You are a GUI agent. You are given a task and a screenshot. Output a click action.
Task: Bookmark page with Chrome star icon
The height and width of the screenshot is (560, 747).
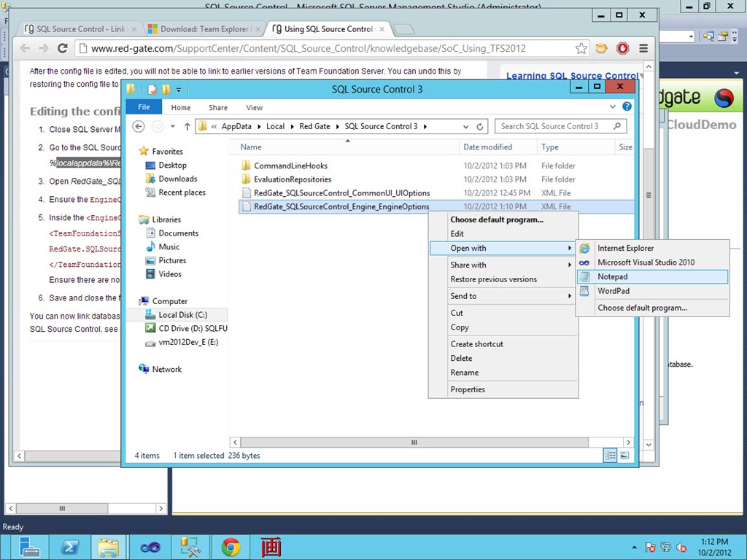tap(581, 48)
